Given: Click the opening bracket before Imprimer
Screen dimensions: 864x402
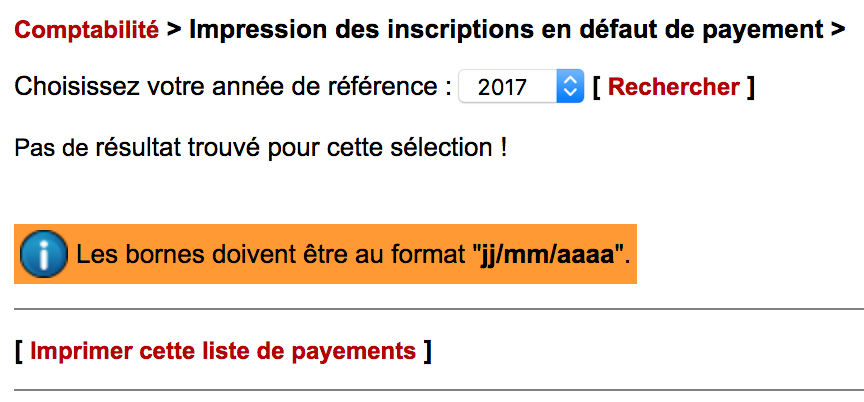Looking at the screenshot, I should [x=19, y=351].
